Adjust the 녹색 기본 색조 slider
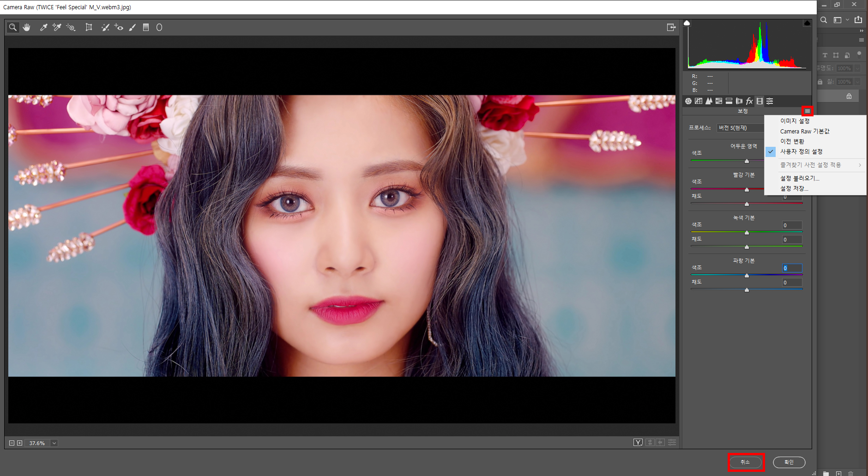Viewport: 868px width, 476px height. (x=747, y=232)
